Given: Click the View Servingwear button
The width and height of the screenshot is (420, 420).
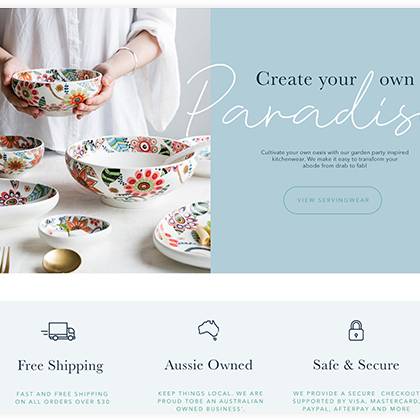Looking at the screenshot, I should (332, 200).
